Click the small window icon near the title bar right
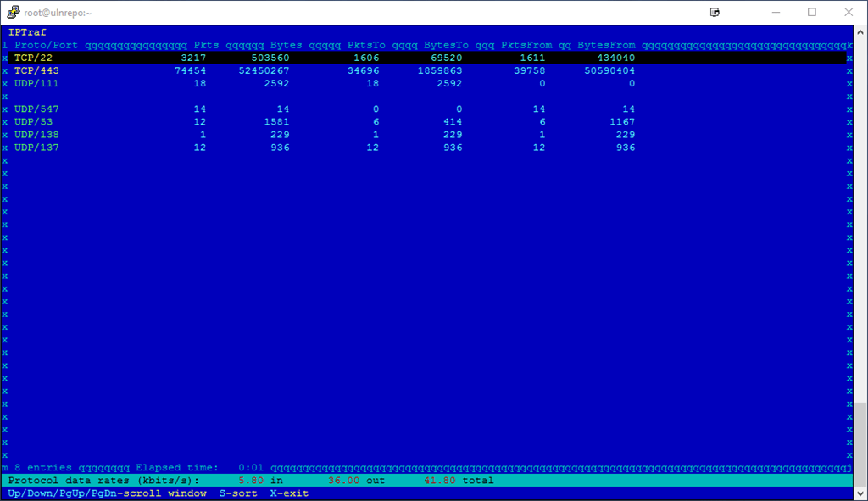868x501 pixels. click(x=715, y=12)
